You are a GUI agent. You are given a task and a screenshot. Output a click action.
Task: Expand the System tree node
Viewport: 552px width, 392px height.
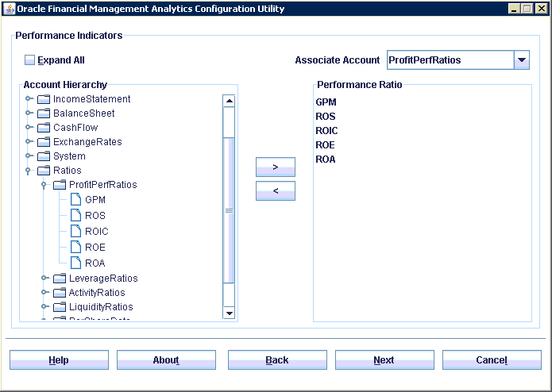tap(29, 156)
